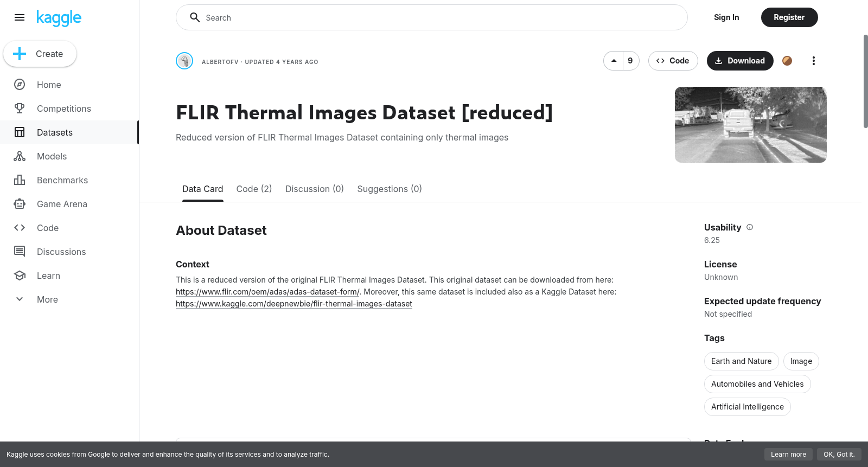Viewport: 868px width, 467px height.
Task: Open the albertofv author avatar
Action: point(184,61)
